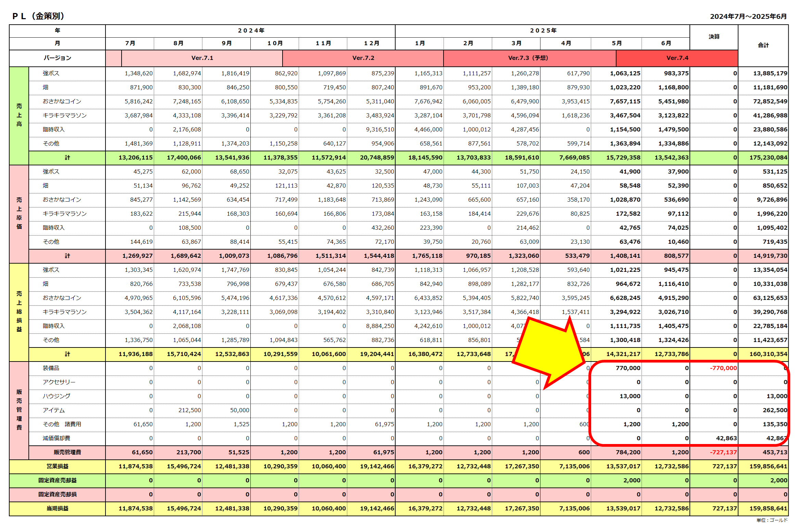Click the PL (金策別) title
798x532 pixels.
(38, 16)
